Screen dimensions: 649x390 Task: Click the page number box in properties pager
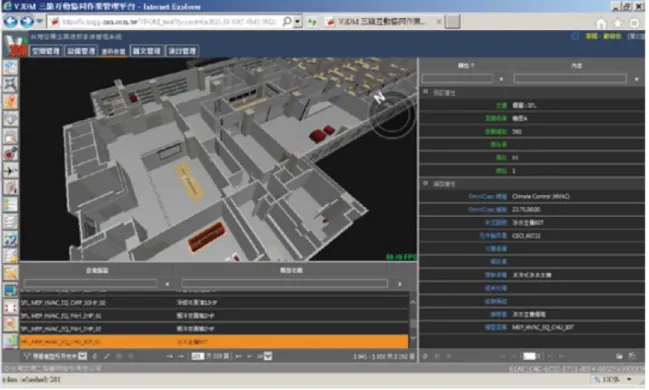(x=529, y=356)
